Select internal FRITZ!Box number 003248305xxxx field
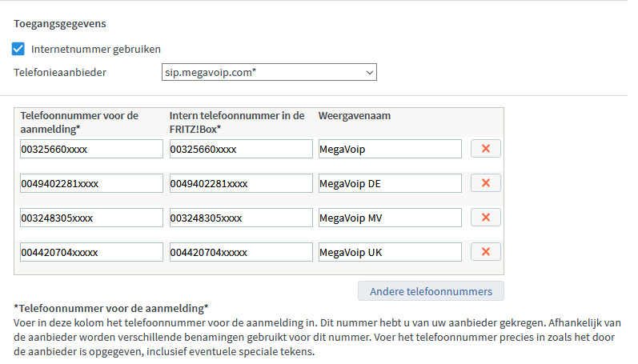The height and width of the screenshot is (364, 638). (x=241, y=218)
